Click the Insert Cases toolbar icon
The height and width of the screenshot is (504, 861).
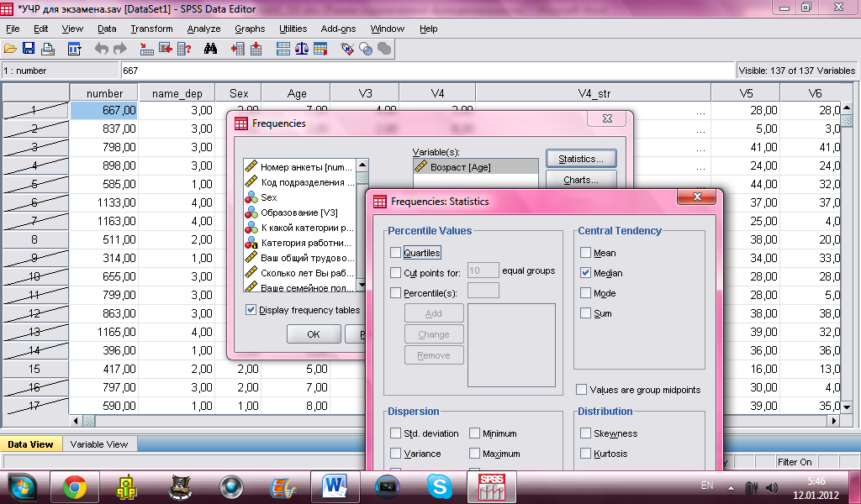pos(238,49)
